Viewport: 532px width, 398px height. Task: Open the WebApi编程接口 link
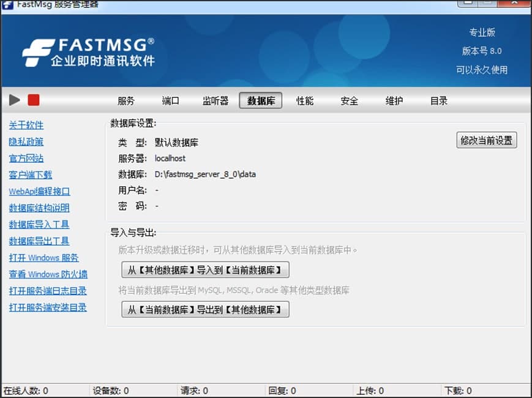pos(39,192)
